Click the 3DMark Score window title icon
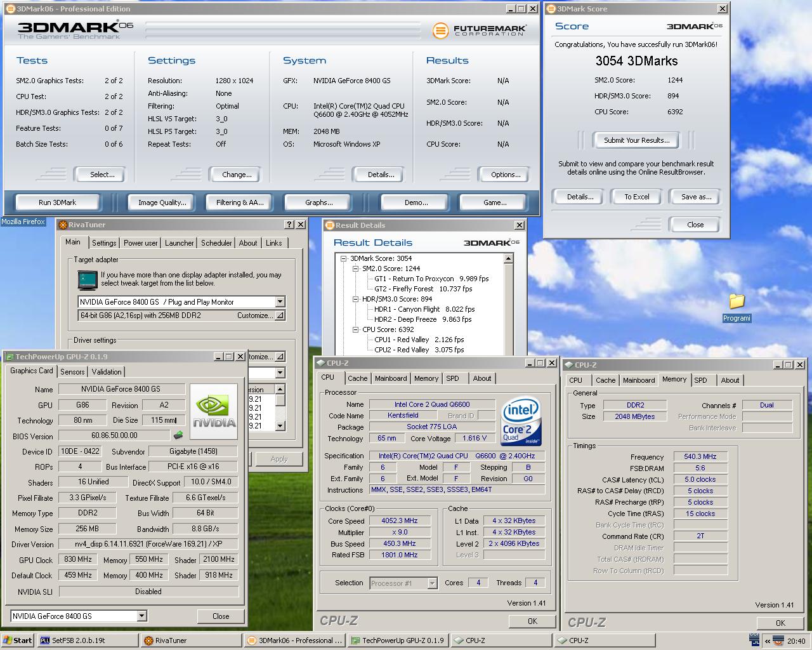Viewport: 812px width, 650px height. (551, 9)
